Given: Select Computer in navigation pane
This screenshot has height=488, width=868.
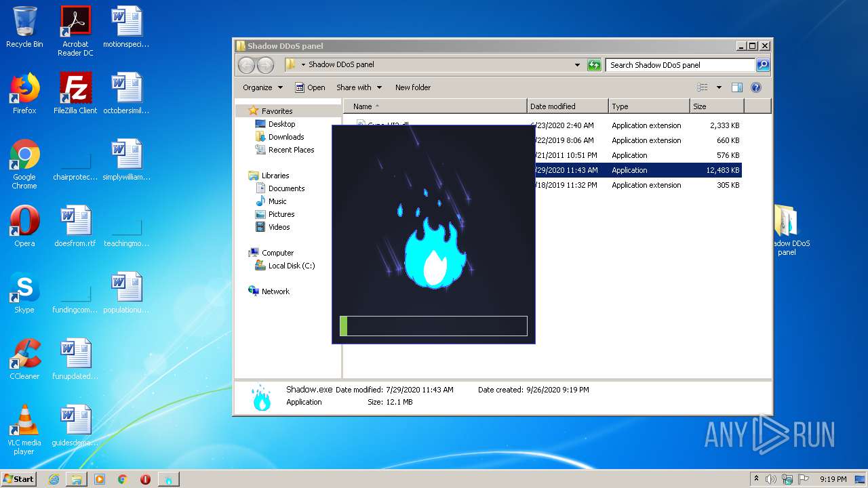Looking at the screenshot, I should click(x=277, y=253).
